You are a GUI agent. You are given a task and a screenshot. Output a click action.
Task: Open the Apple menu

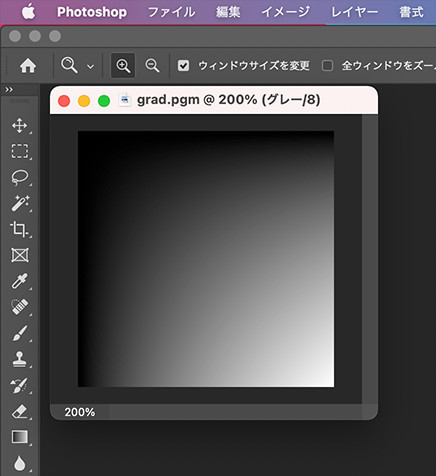pos(28,12)
